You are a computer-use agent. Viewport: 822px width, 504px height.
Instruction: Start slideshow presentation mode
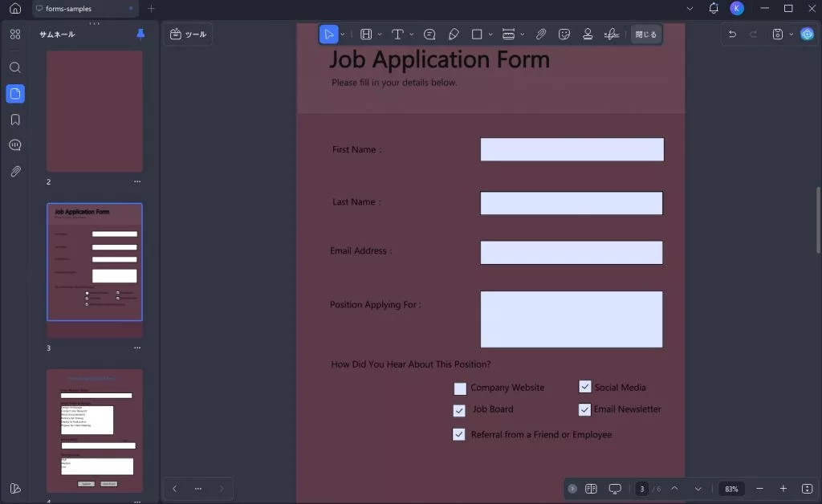coord(615,489)
